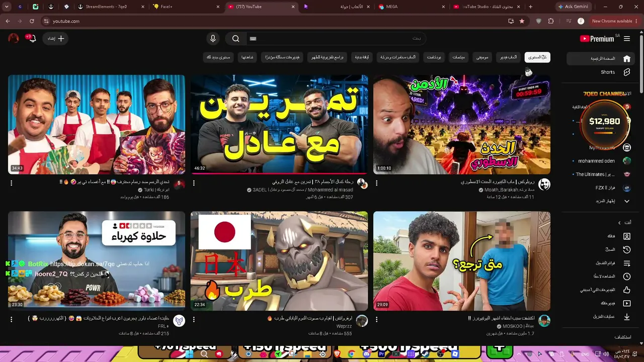The width and height of the screenshot is (644, 362).
Task: Select the podcasts (بودكاست) filter chip
Action: [434, 57]
